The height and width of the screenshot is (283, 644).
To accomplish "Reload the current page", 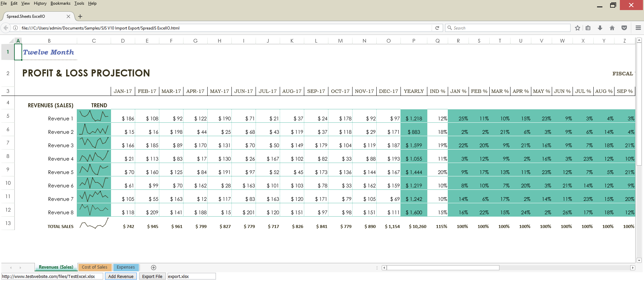I will 437,28.
